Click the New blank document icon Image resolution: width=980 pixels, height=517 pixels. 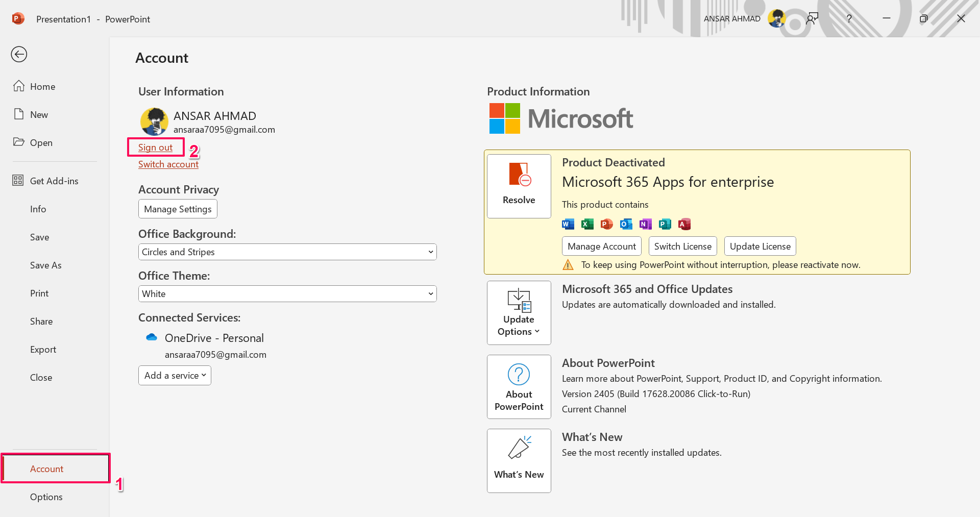click(19, 114)
